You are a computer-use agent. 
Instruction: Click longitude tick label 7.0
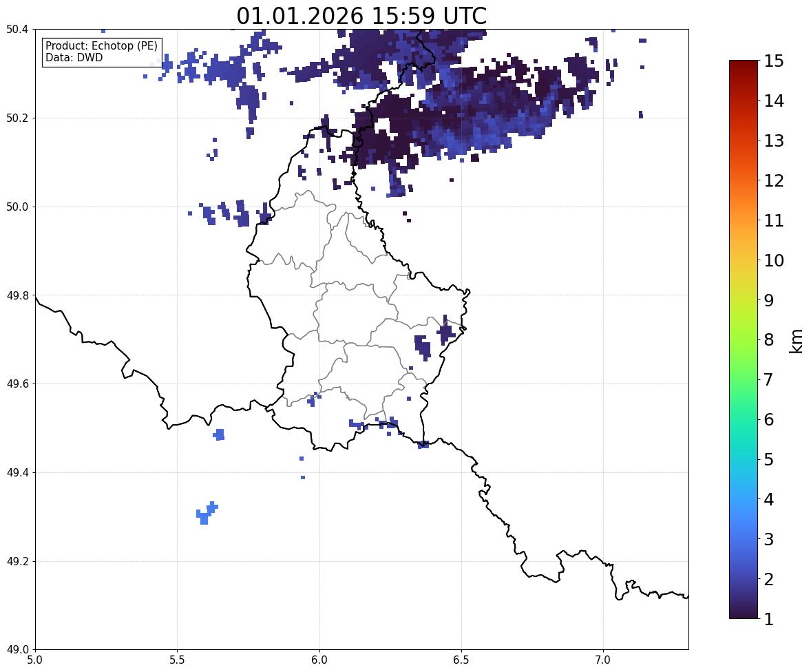pyautogui.click(x=603, y=660)
